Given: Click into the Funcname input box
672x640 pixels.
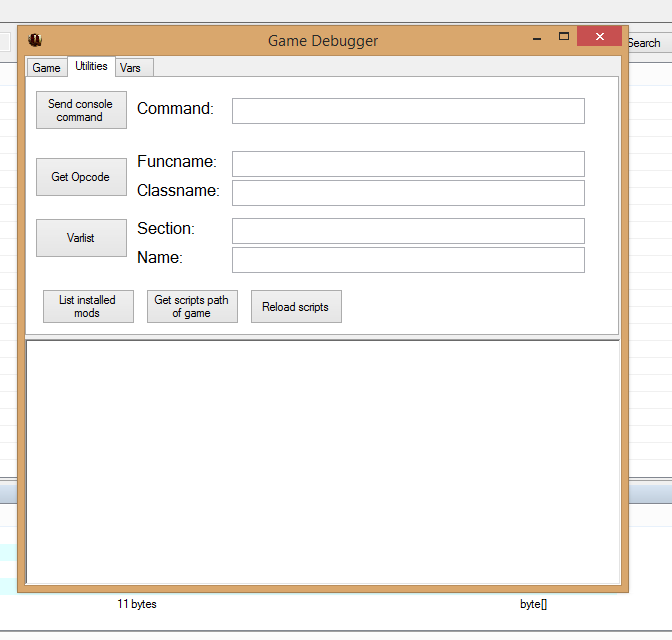Looking at the screenshot, I should coord(408,164).
